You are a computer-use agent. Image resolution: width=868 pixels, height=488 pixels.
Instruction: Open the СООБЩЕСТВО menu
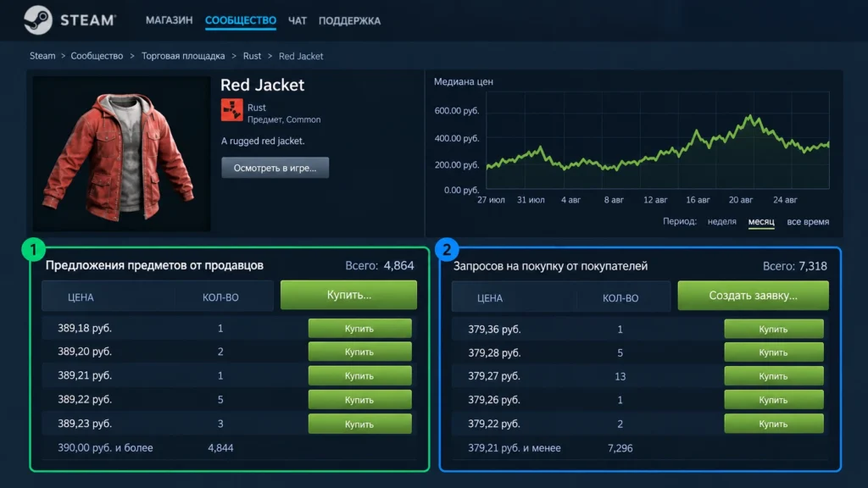[x=240, y=20]
